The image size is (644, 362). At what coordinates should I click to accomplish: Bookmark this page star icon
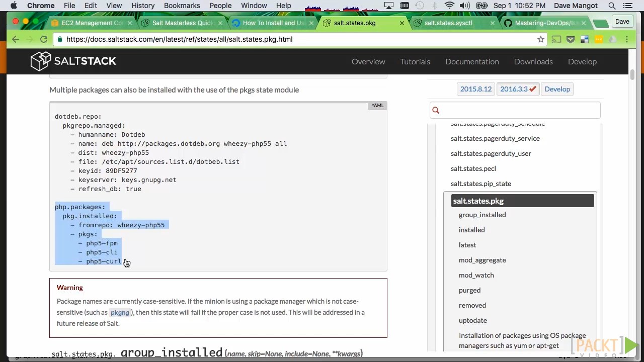(x=540, y=39)
